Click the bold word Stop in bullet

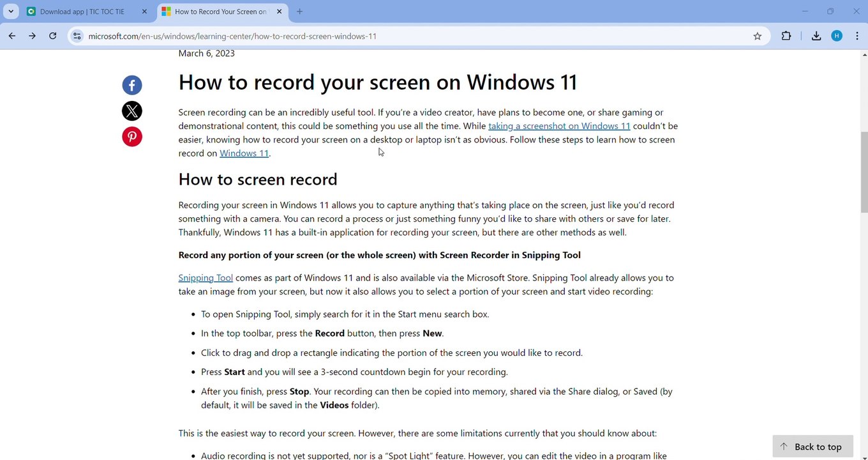[x=299, y=392]
